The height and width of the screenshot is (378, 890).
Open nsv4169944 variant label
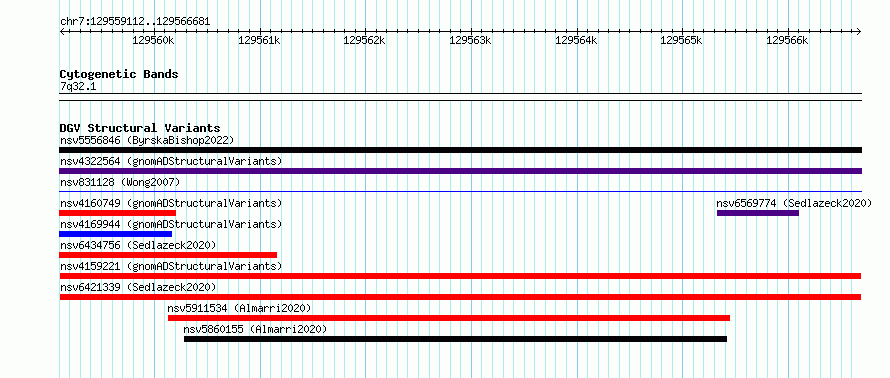tap(171, 224)
